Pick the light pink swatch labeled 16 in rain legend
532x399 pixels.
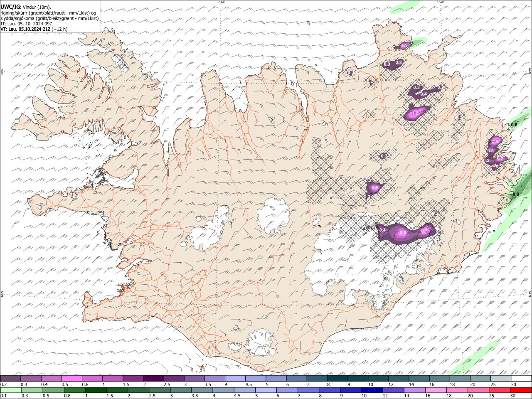[436, 390]
